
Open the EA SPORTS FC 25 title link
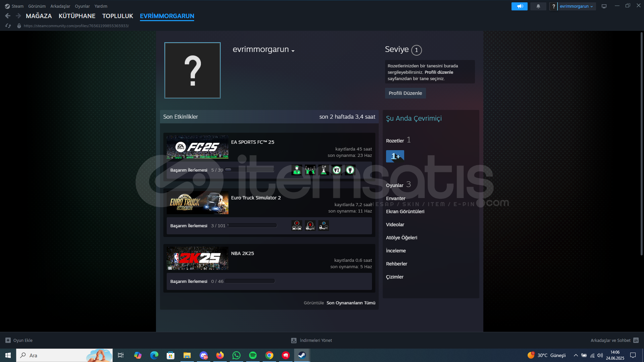point(253,142)
